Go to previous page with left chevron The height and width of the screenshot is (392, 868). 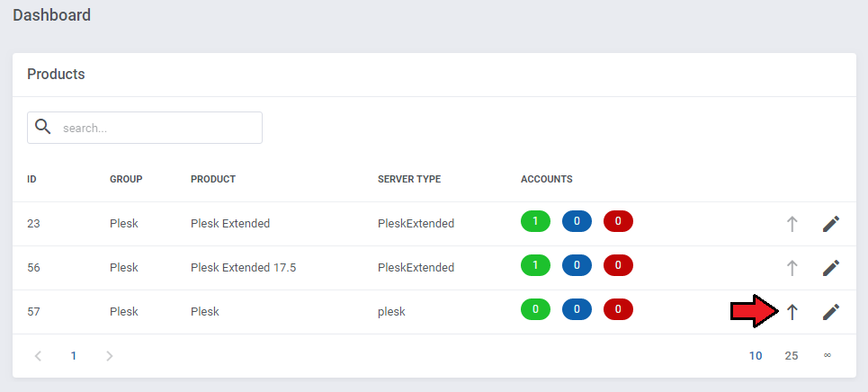[x=38, y=356]
